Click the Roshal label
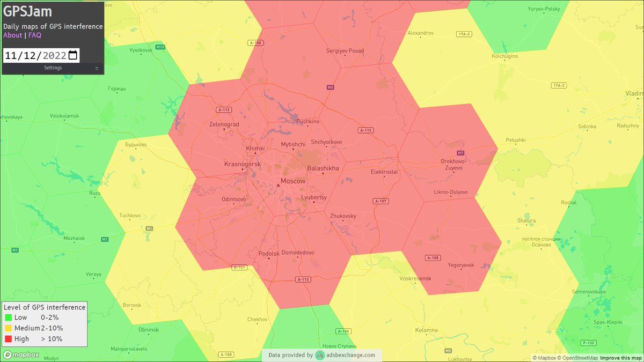 (568, 203)
